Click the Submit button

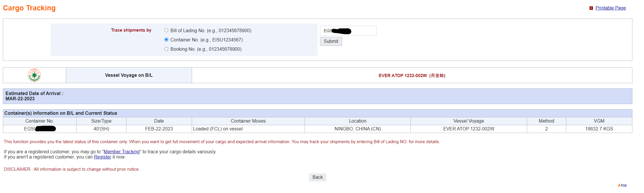coord(331,41)
